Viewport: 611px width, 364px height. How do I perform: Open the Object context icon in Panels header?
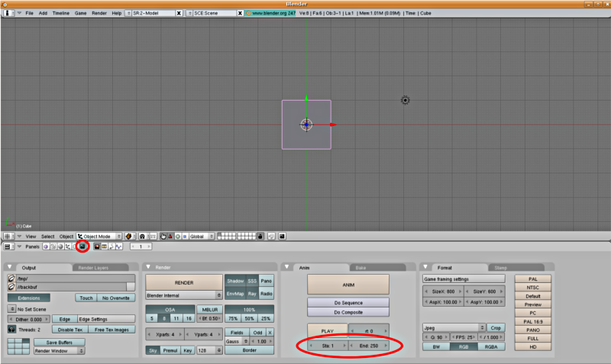(x=68, y=246)
